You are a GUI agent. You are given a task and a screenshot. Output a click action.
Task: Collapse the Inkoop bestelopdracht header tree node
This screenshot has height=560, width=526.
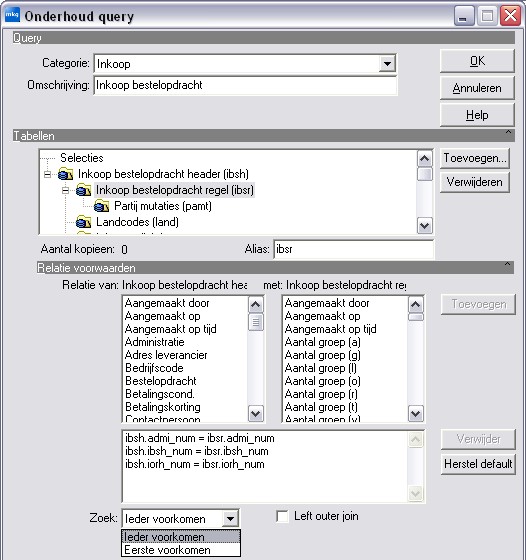click(x=47, y=174)
